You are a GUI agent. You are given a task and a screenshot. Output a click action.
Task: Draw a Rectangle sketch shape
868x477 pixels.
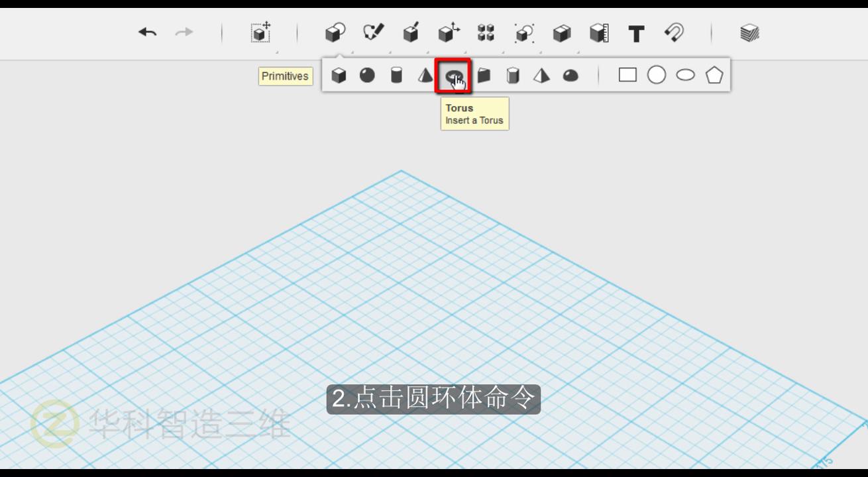pyautogui.click(x=627, y=75)
